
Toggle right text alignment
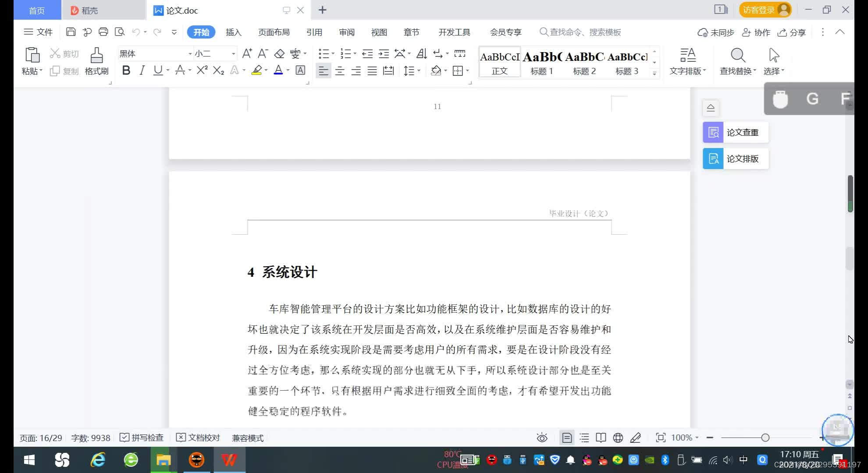coord(356,70)
